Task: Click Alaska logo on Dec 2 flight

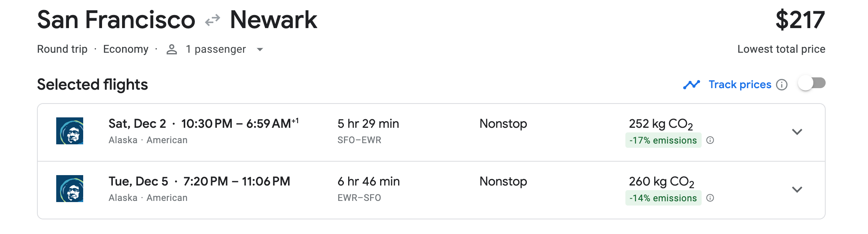Action: click(70, 131)
